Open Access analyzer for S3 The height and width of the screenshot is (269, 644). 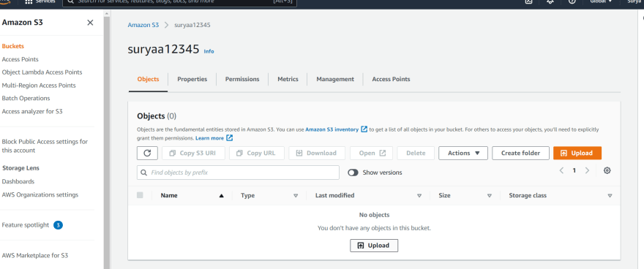point(32,112)
